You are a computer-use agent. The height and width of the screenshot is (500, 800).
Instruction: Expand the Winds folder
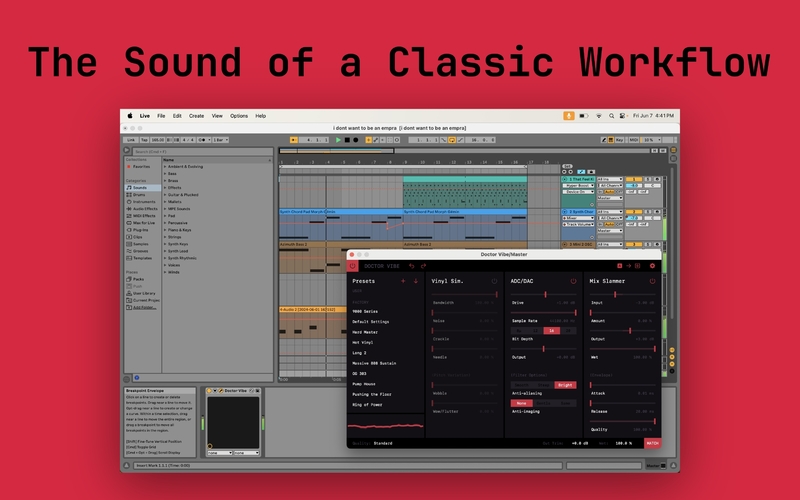pyautogui.click(x=165, y=272)
